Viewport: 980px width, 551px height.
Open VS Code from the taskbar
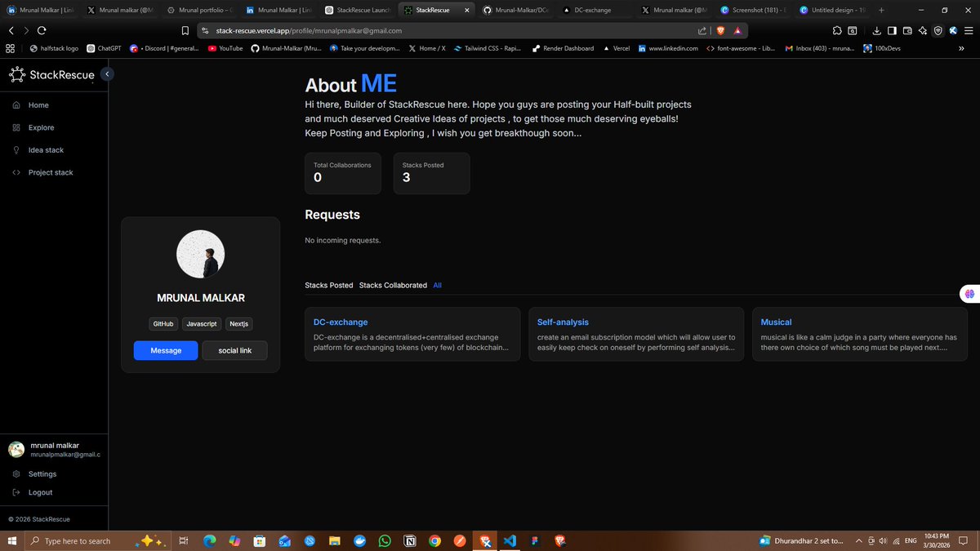tap(510, 540)
